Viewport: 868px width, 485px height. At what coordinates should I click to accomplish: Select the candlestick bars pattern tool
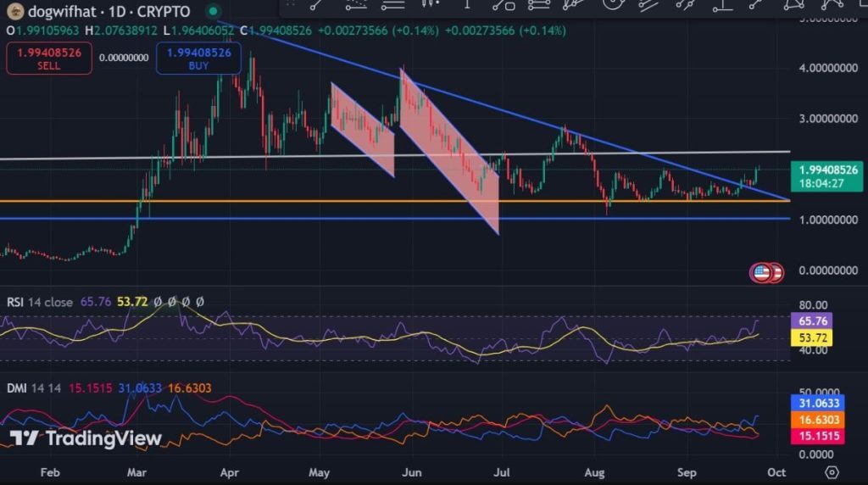click(x=430, y=4)
